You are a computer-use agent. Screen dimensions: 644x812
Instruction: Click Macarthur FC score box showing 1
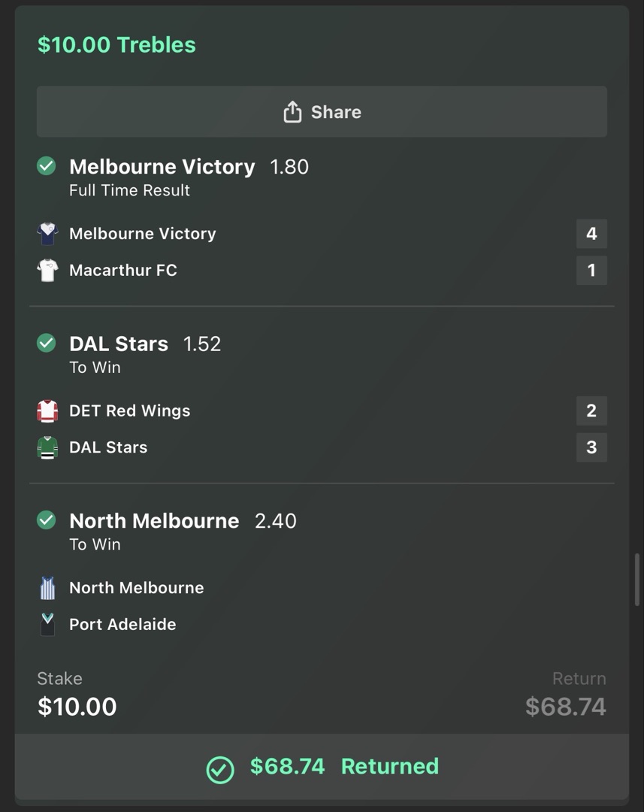click(591, 270)
